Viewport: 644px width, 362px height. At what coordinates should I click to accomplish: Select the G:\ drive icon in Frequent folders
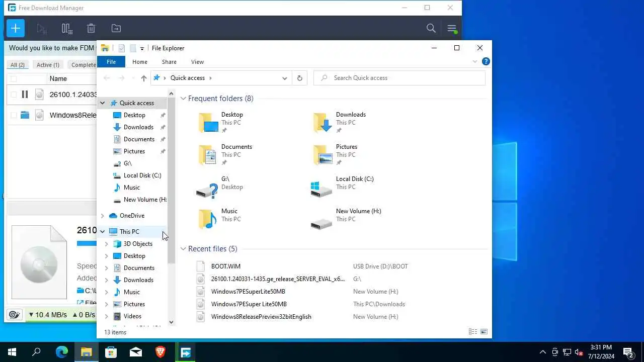tap(207, 190)
